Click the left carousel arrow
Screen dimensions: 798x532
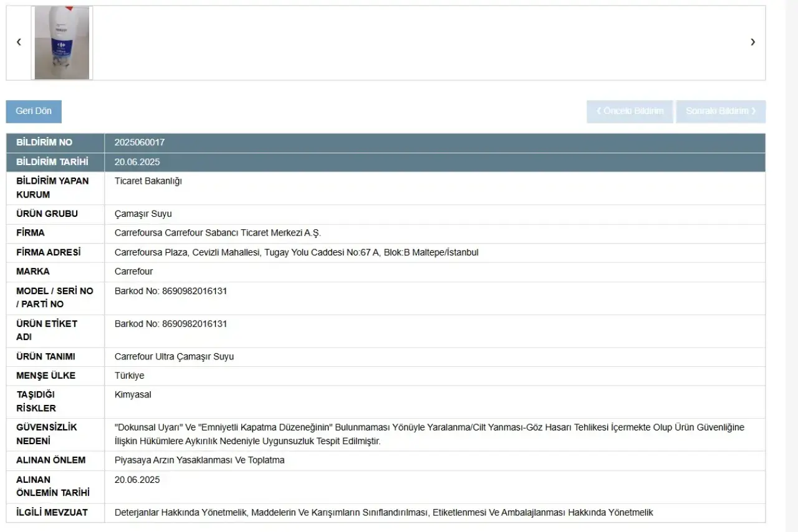click(x=19, y=42)
